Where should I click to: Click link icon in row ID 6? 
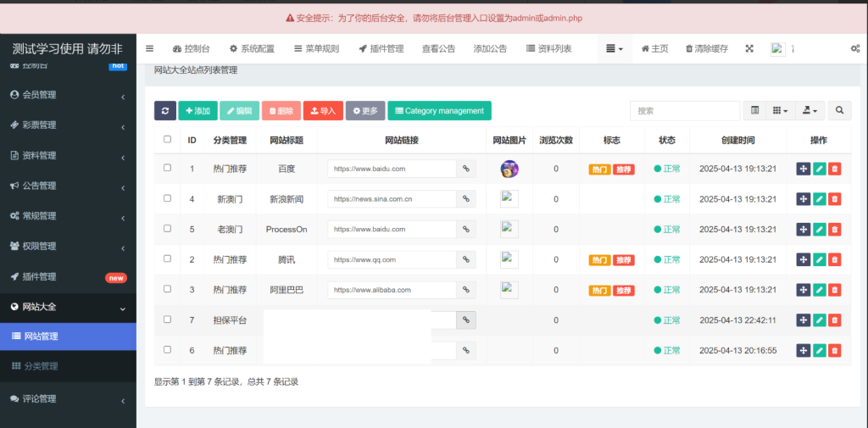(x=466, y=351)
